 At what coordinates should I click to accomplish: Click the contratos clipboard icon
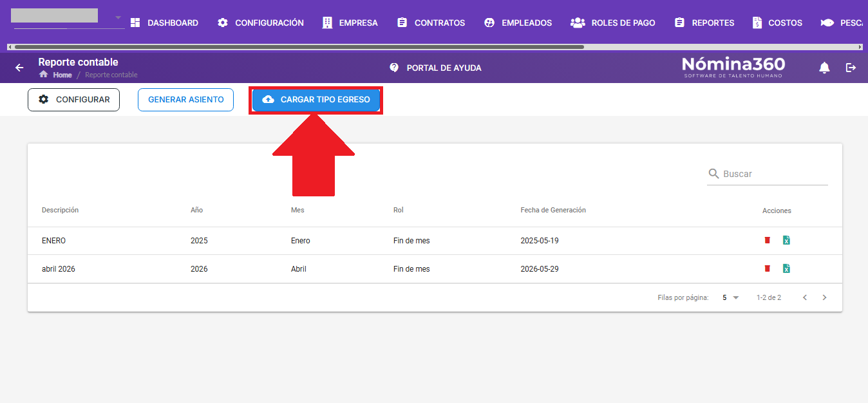402,23
